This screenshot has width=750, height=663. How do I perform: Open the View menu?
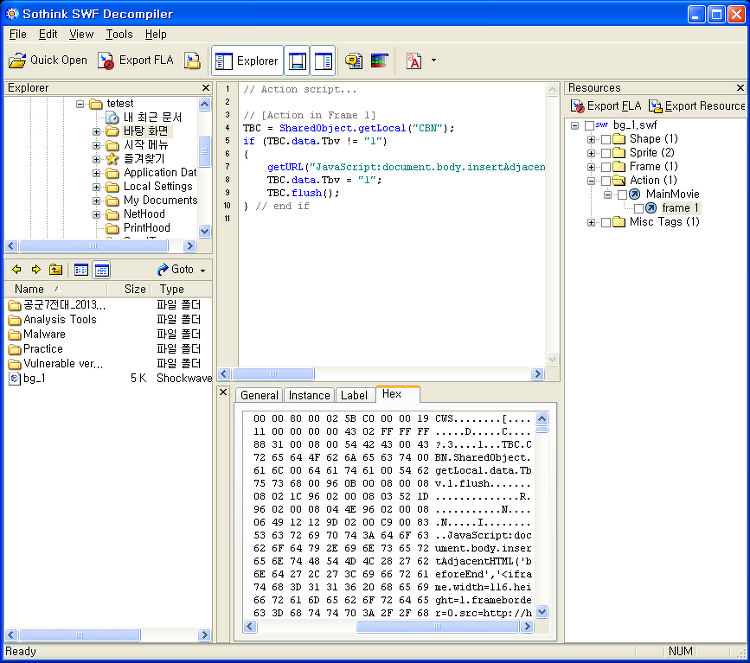(x=81, y=34)
